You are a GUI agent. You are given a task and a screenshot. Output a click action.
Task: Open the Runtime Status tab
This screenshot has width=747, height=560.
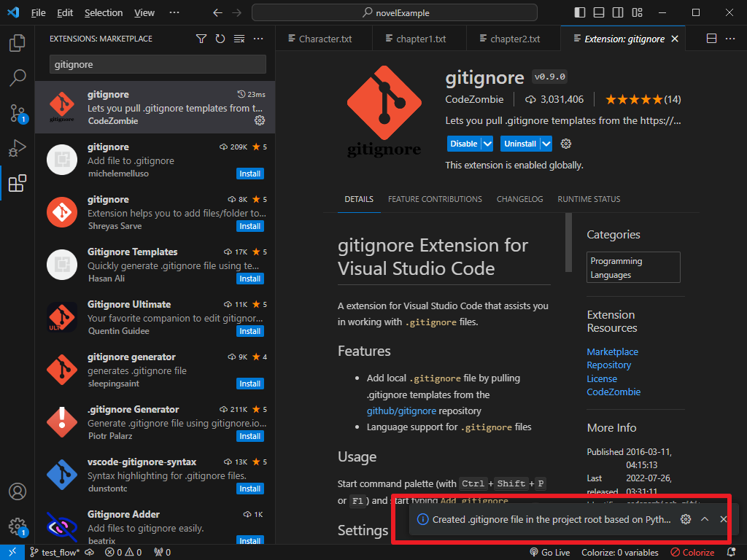pyautogui.click(x=589, y=199)
